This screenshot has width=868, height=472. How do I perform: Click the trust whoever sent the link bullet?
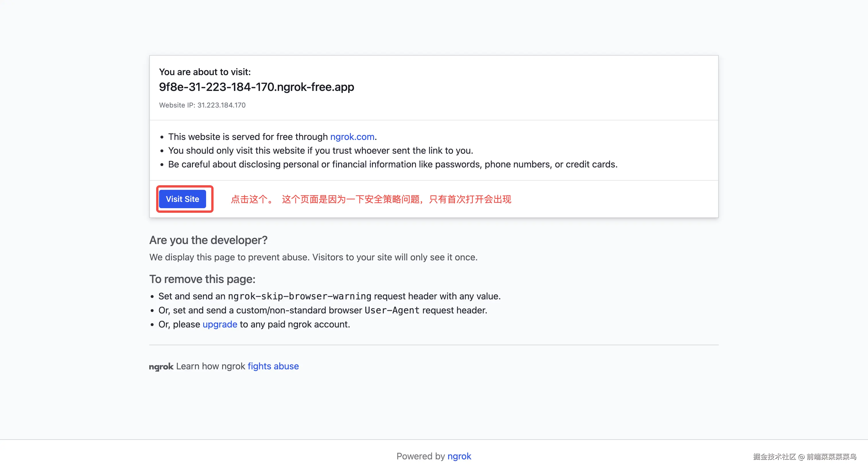click(320, 151)
